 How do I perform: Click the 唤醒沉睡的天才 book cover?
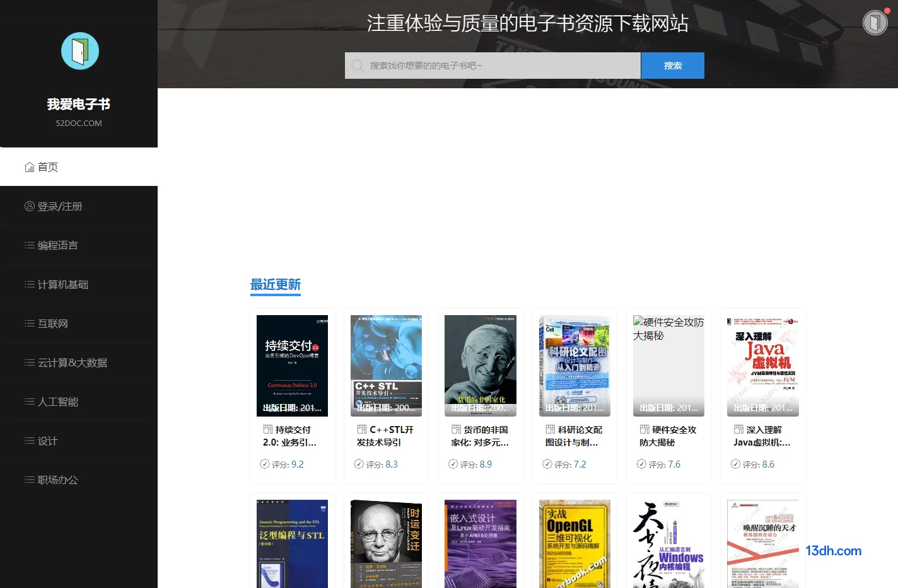(x=763, y=544)
